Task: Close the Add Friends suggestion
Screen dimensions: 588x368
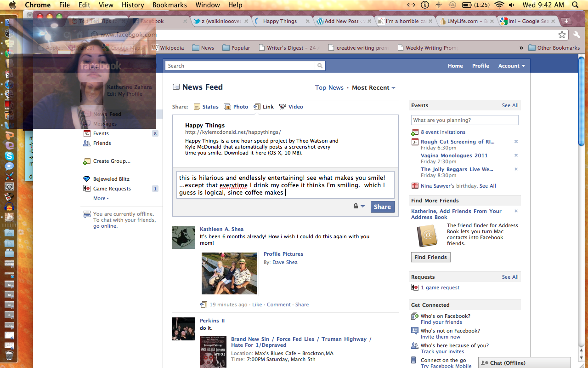Action: point(516,211)
